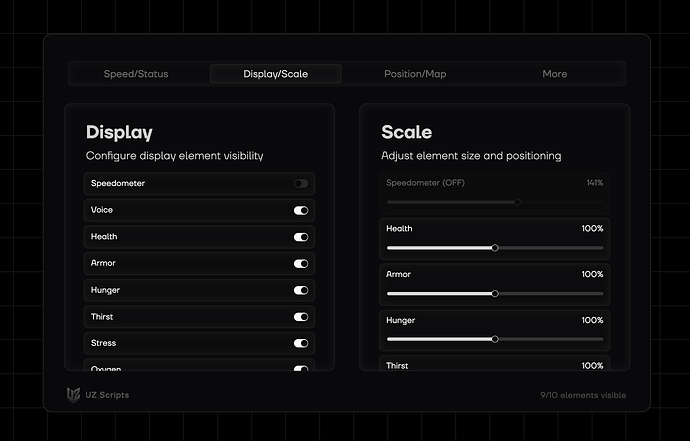Disable the Health visibility toggle
The height and width of the screenshot is (441, 690).
pos(301,237)
